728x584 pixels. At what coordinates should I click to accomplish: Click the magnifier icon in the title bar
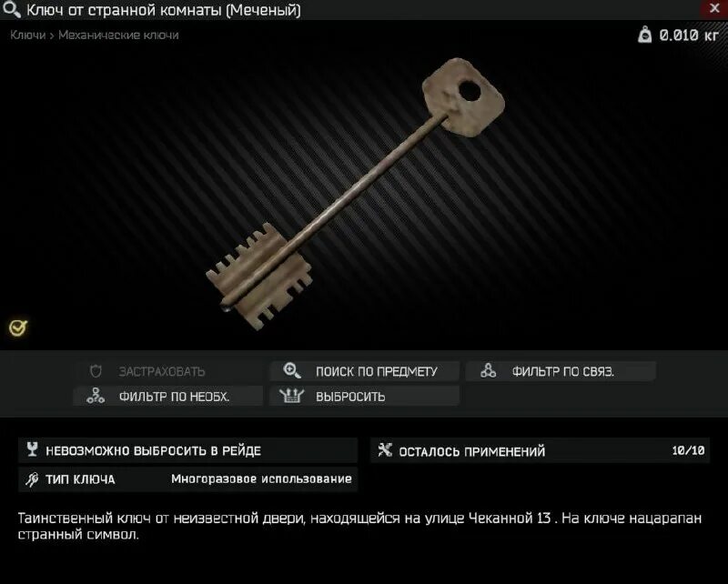click(12, 10)
